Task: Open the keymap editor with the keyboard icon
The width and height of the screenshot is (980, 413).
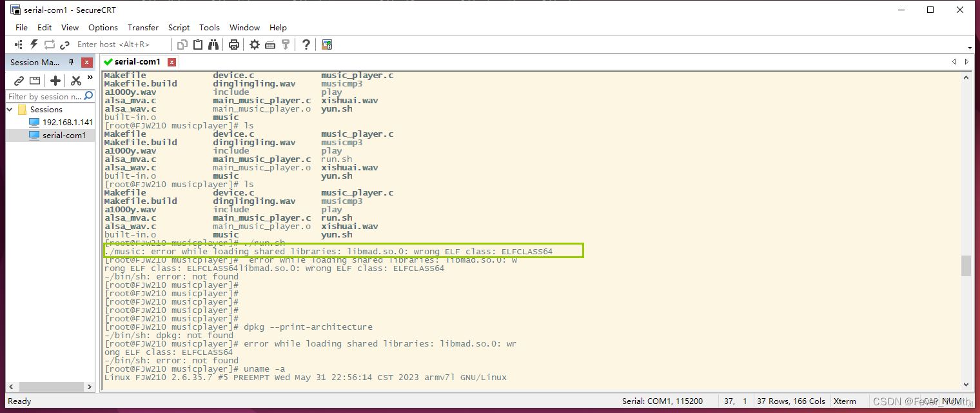Action: click(x=270, y=44)
